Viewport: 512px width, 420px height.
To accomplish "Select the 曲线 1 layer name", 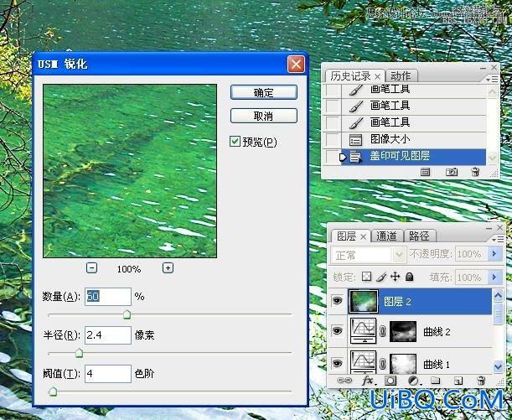I will (437, 364).
